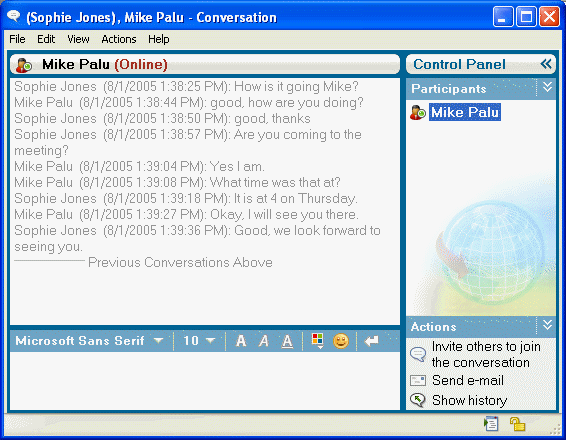Screen dimensions: 566x440
Task: Click message 'Yes I am.'
Action: point(237,166)
